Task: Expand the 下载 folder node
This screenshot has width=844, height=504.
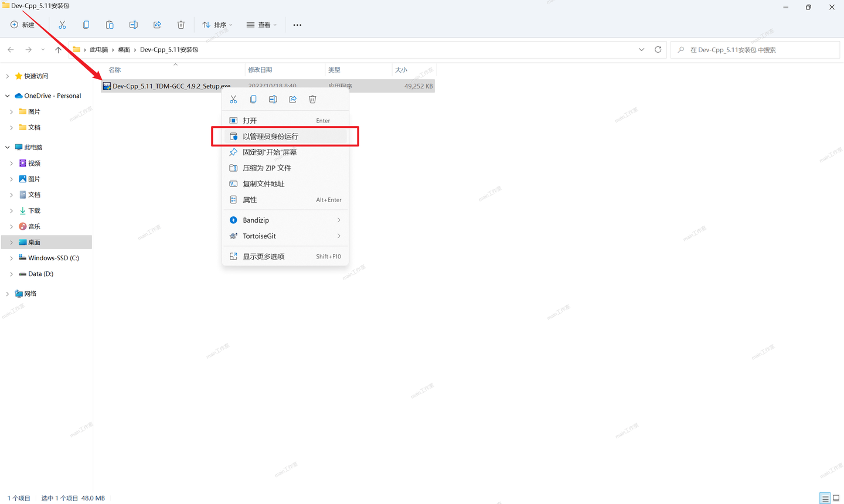Action: coord(12,210)
